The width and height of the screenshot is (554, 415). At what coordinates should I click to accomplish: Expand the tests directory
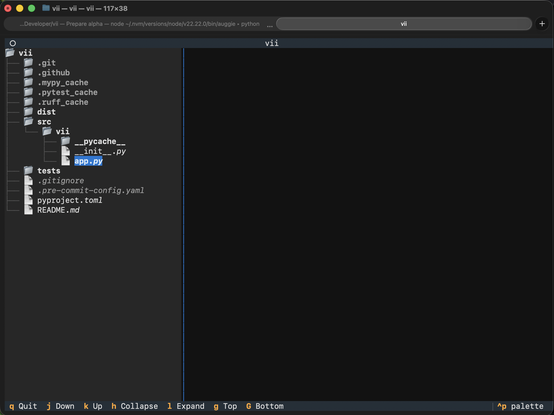[x=49, y=171]
